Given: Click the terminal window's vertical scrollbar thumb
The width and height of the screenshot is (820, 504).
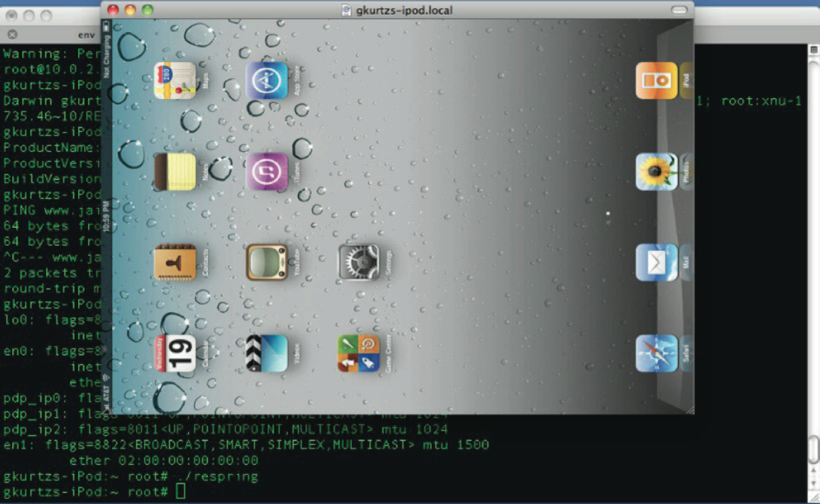Looking at the screenshot, I should [x=814, y=448].
